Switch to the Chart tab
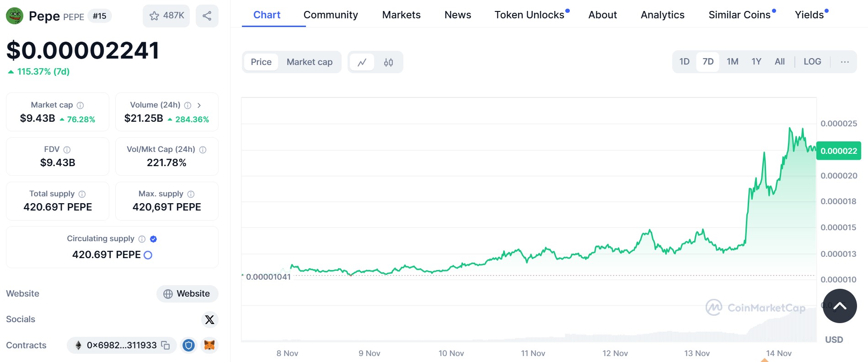The image size is (868, 362). coord(267,15)
